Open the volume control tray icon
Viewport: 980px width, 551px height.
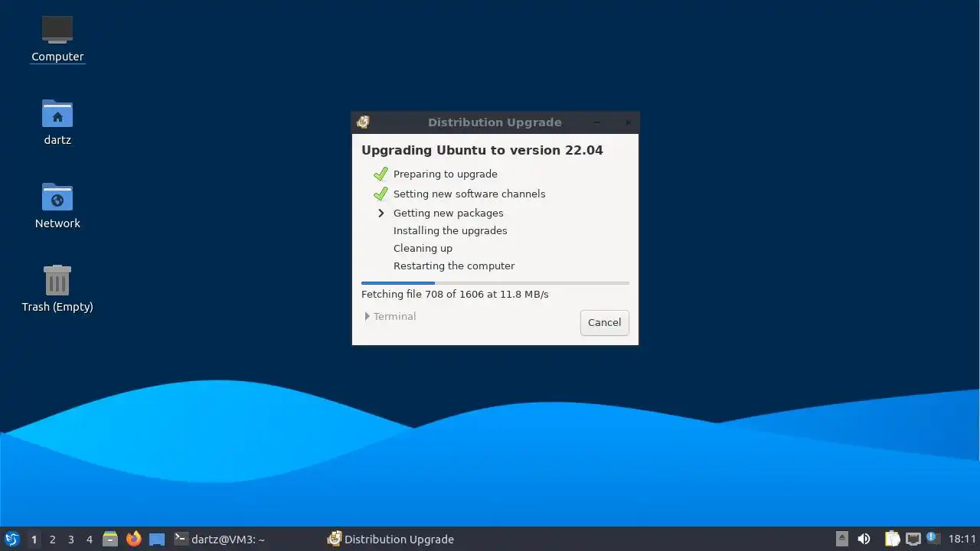click(x=864, y=539)
